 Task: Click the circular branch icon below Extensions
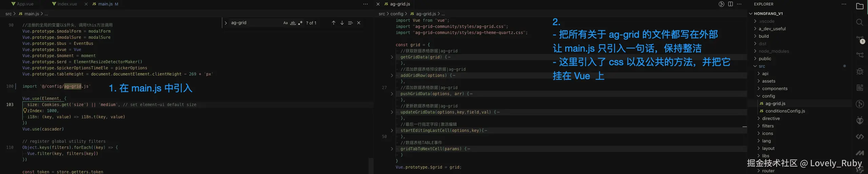(860, 104)
